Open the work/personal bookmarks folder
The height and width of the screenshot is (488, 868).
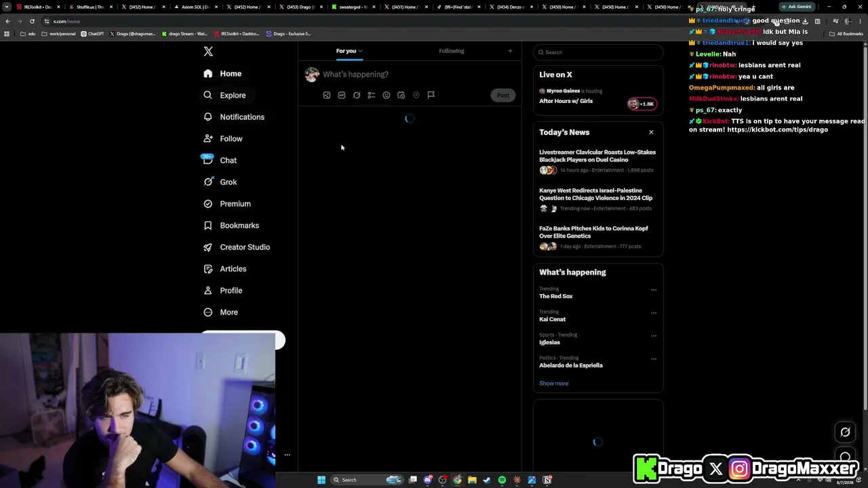58,34
